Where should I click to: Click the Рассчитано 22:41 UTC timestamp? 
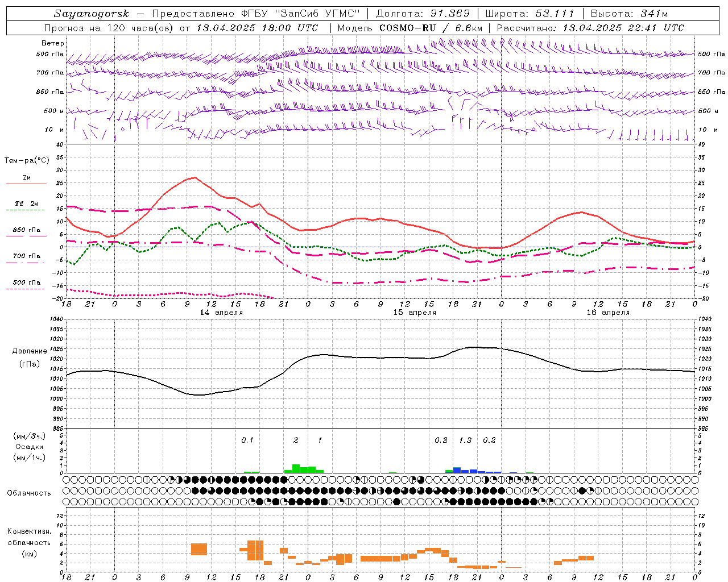tap(590, 28)
